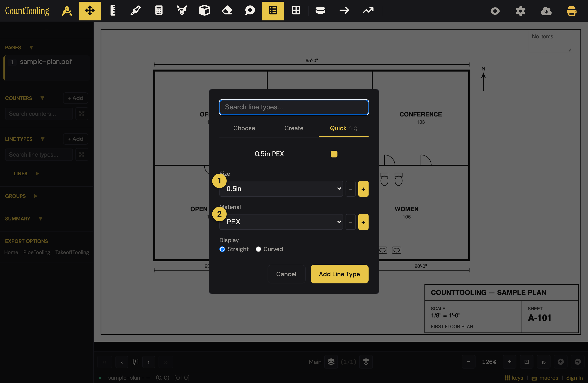The image size is (588, 383).
Task: Open settings gear in top bar
Action: (x=520, y=11)
